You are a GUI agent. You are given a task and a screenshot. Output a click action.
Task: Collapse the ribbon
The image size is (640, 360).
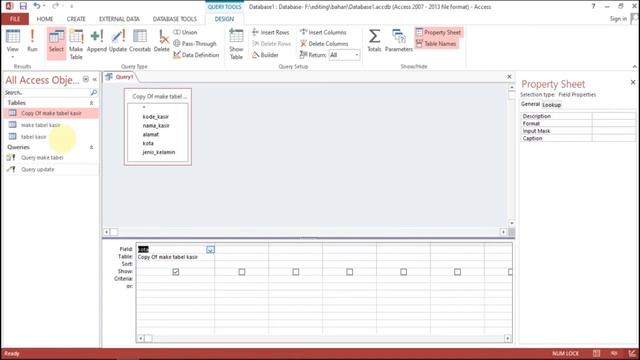click(x=634, y=67)
